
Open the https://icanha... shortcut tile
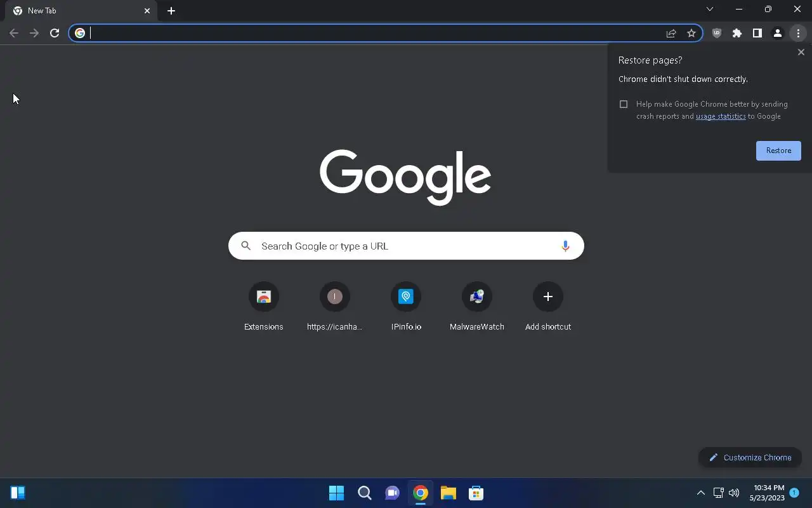[x=335, y=307]
